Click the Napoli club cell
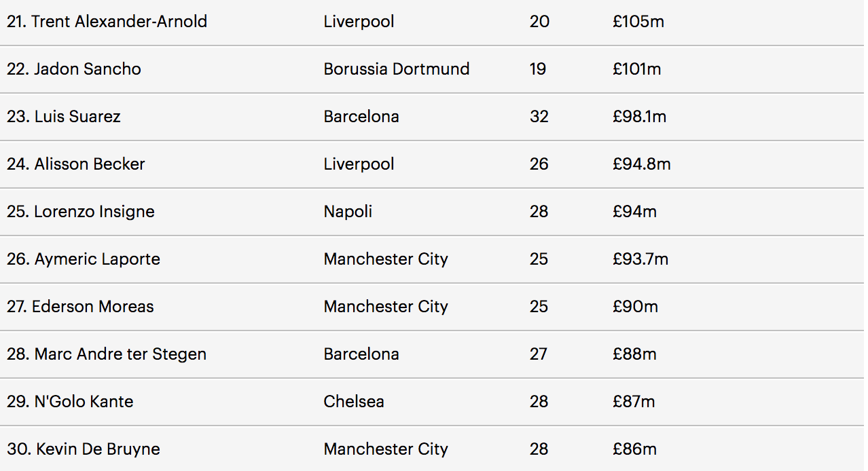The height and width of the screenshot is (471, 868). coord(348,212)
